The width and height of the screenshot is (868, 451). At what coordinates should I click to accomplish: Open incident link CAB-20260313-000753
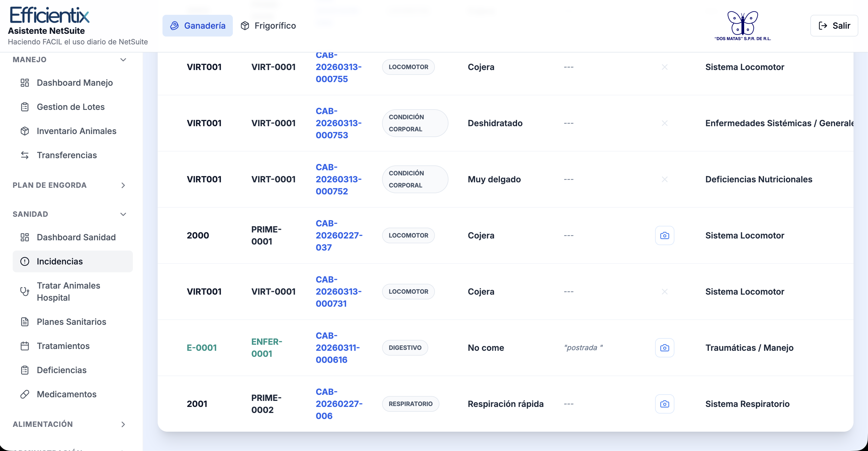pos(339,123)
